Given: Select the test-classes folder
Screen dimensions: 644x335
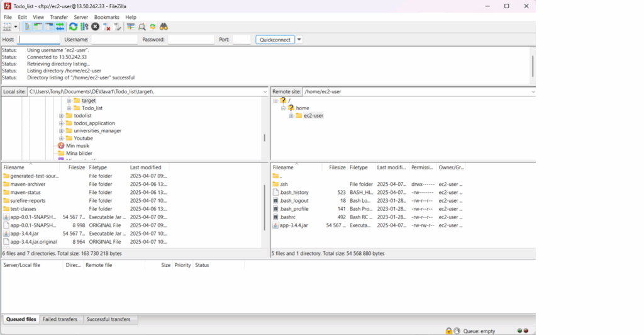Looking at the screenshot, I should click(23, 209).
